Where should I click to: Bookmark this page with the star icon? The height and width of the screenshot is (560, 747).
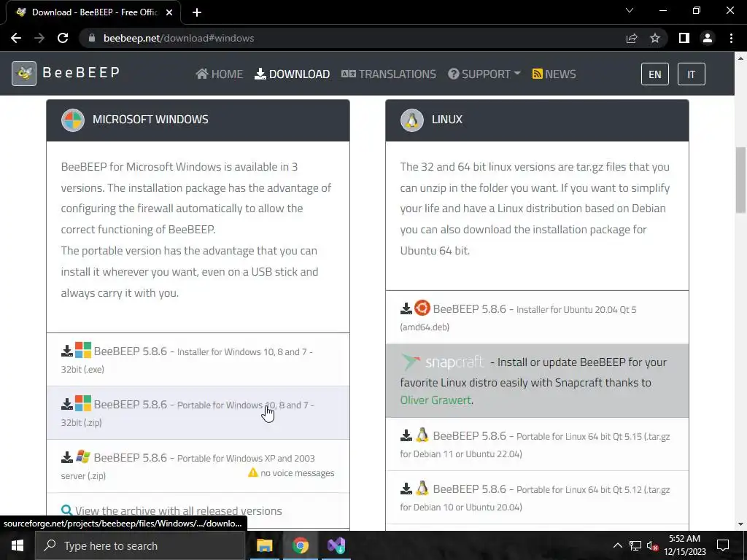pos(655,38)
